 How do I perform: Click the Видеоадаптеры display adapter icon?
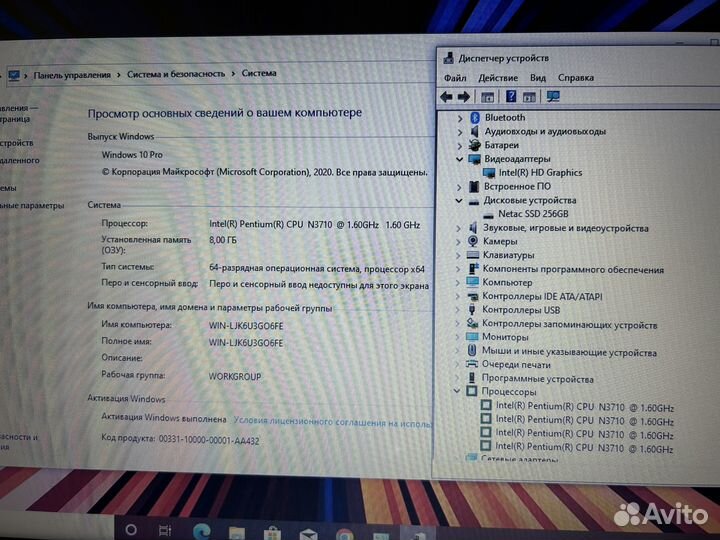474,159
